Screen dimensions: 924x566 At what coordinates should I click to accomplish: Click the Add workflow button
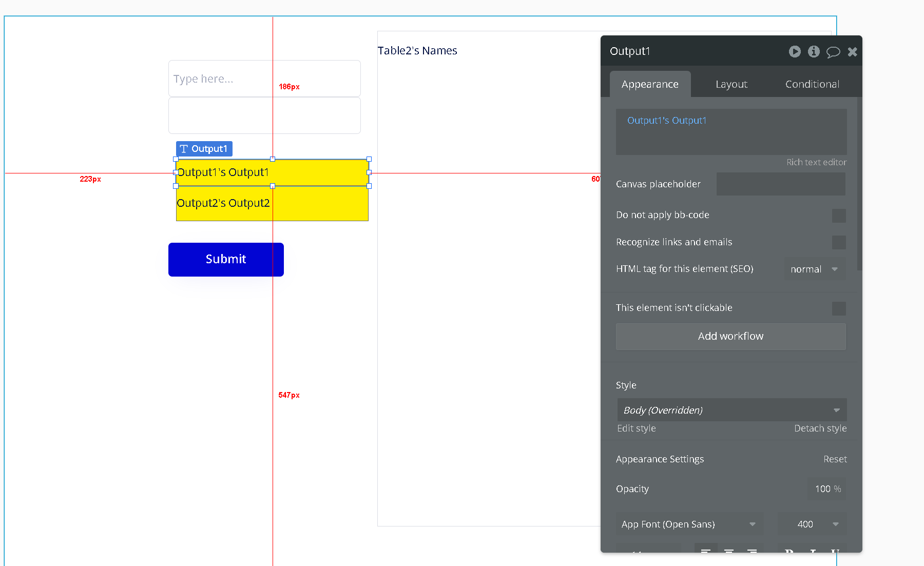pyautogui.click(x=730, y=337)
